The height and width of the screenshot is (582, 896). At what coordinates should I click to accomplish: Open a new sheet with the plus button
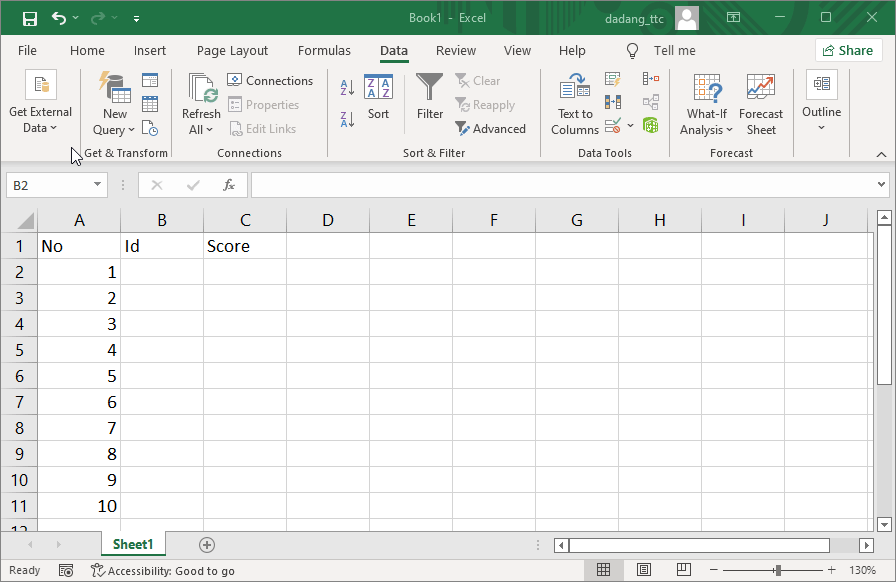[x=206, y=544]
